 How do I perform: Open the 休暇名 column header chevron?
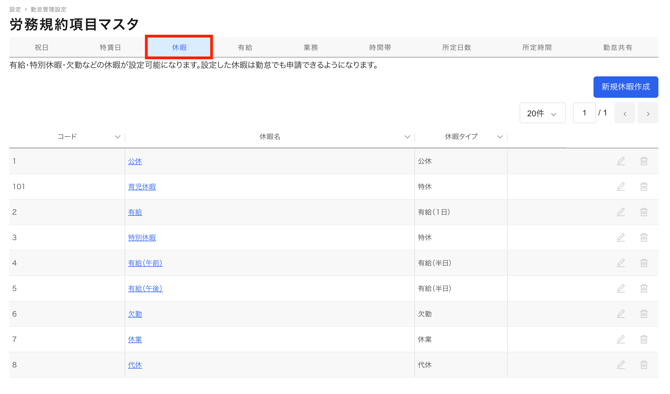coord(407,137)
